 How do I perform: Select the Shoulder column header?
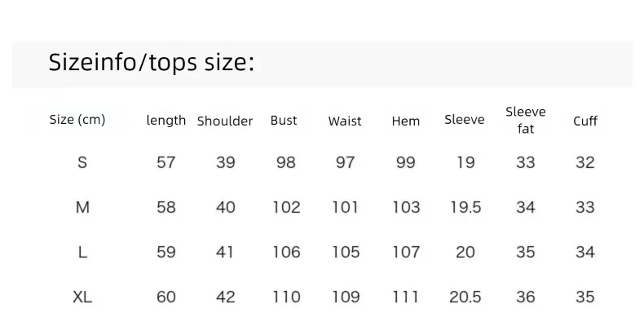point(225,121)
